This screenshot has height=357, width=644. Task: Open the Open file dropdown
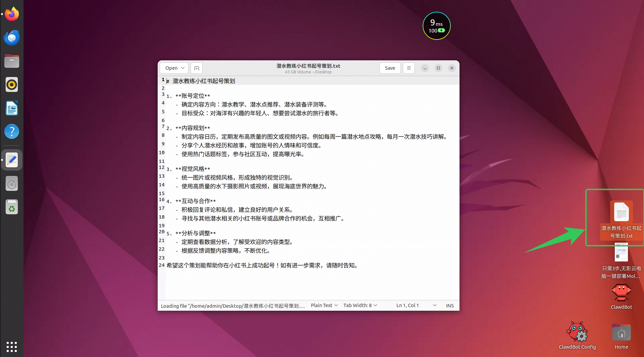pyautogui.click(x=174, y=68)
